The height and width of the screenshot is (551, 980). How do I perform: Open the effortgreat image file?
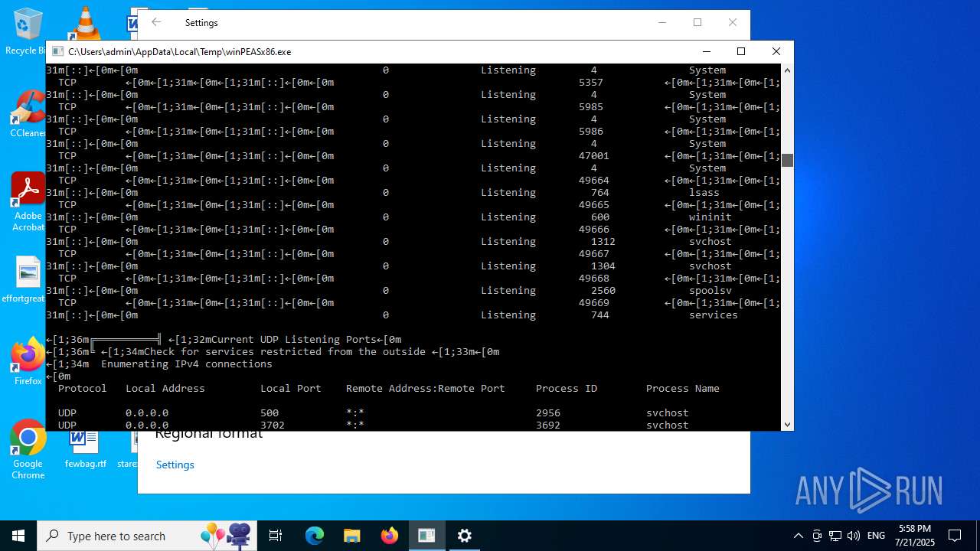tap(28, 280)
